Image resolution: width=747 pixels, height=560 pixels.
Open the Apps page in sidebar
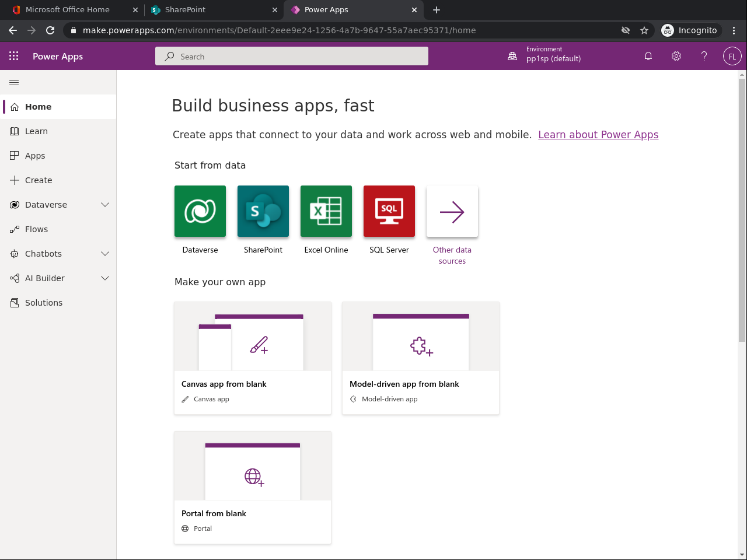[35, 156]
